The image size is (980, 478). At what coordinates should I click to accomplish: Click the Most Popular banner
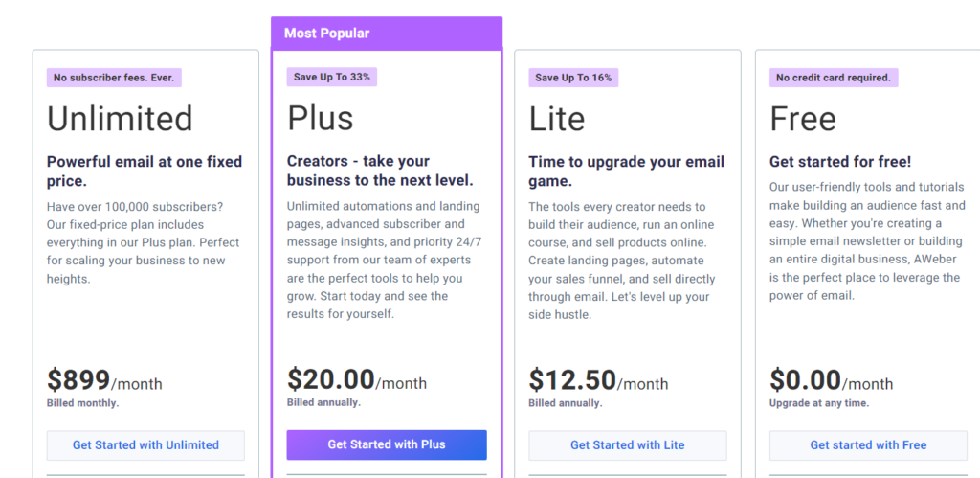point(387,34)
